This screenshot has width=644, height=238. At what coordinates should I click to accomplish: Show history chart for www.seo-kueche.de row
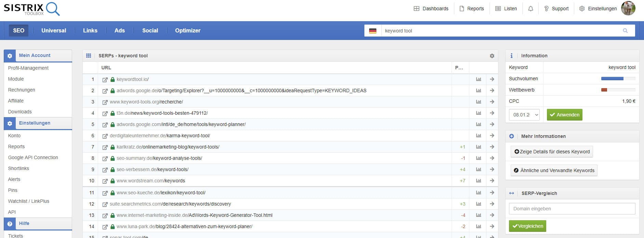pyautogui.click(x=479, y=193)
